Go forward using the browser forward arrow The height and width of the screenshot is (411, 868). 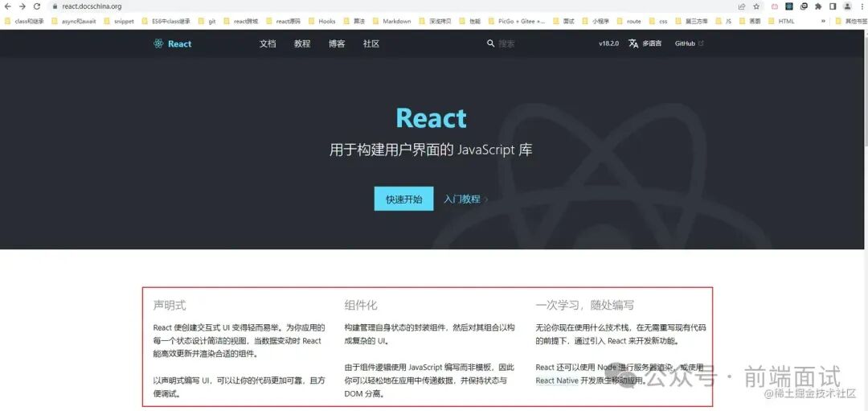point(23,6)
